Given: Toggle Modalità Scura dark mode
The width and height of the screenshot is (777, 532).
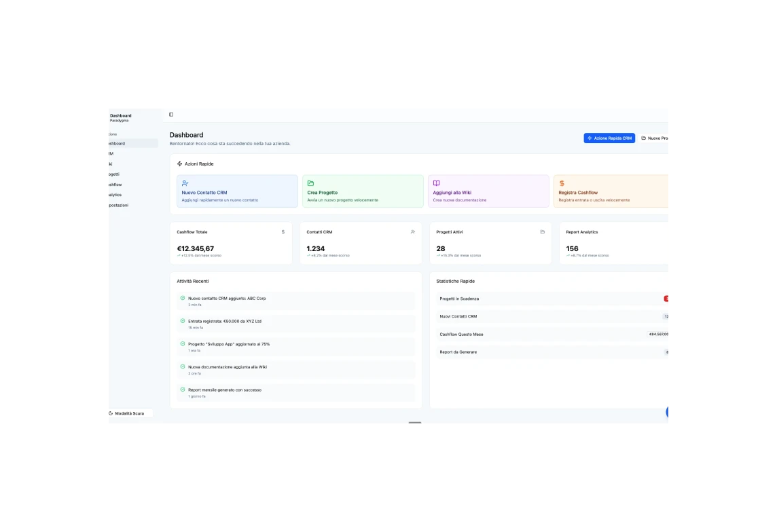Looking at the screenshot, I should (130, 413).
